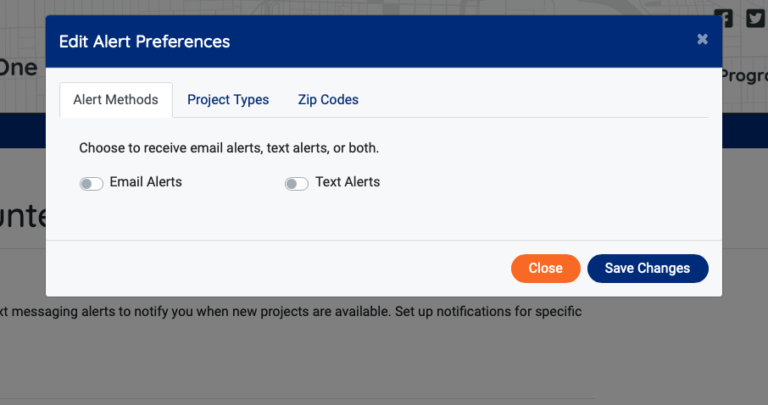Image resolution: width=768 pixels, height=405 pixels.
Task: Open the Facebook social icon
Action: [724, 17]
